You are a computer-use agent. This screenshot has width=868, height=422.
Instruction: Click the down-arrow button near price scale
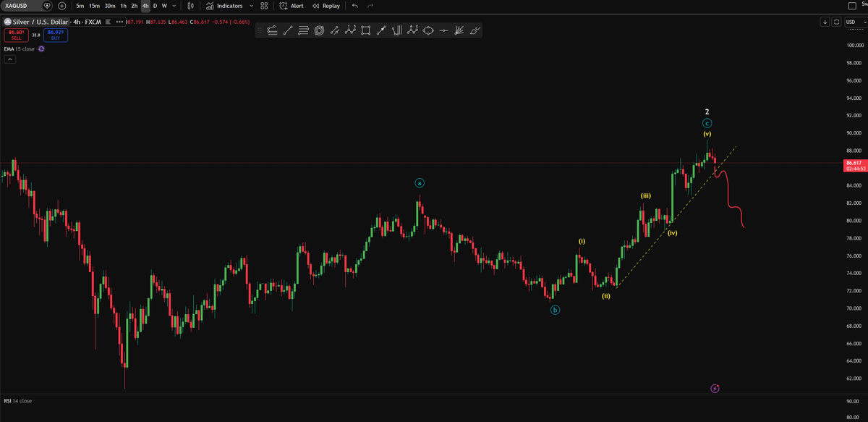(825, 22)
